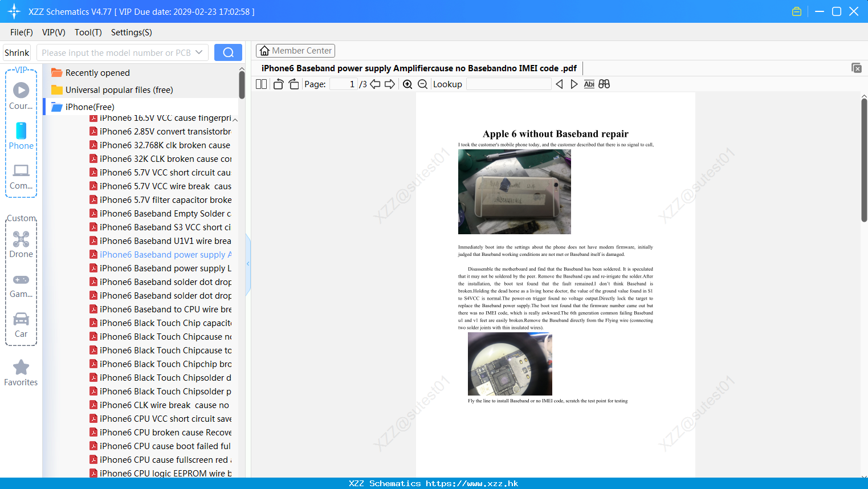Viewport: 868px width, 489px height.
Task: Click the inner file list scroll-up arrow
Action: pos(235,120)
